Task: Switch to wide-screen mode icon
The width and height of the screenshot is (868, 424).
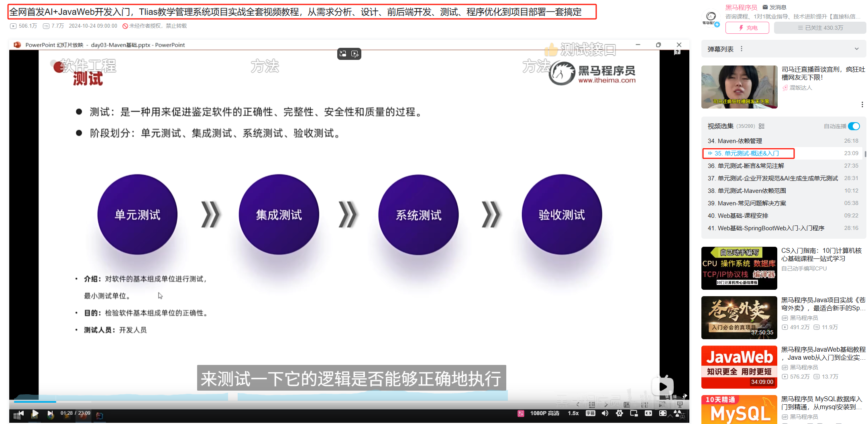Action: click(x=648, y=413)
